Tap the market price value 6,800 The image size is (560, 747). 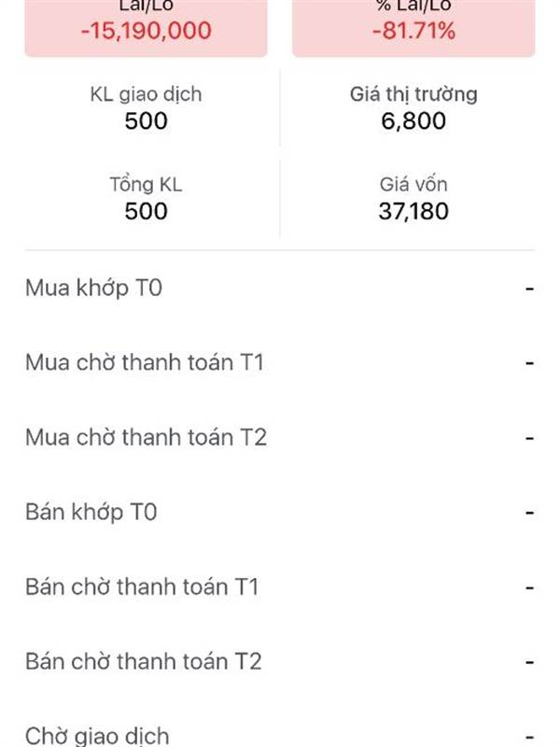[x=413, y=120]
